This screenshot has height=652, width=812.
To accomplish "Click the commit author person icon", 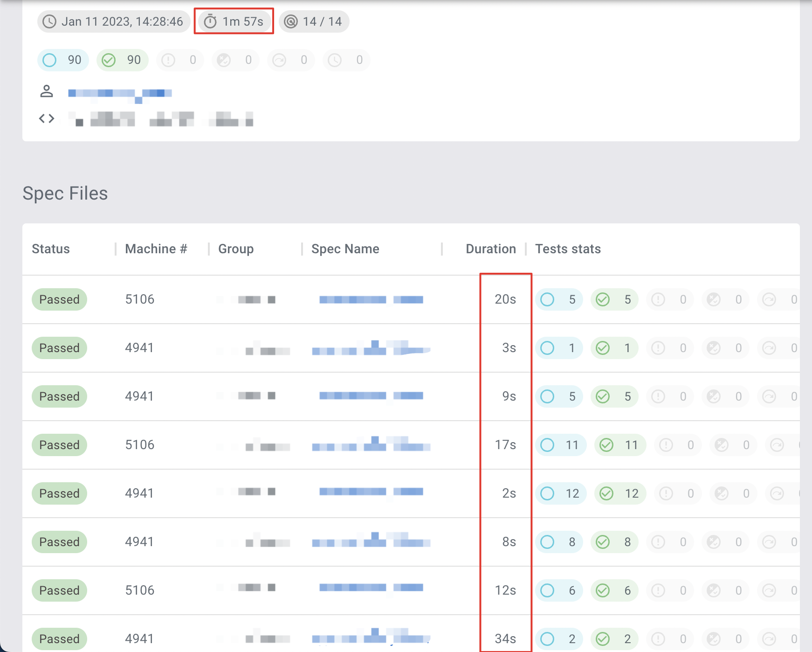I will coord(47,92).
